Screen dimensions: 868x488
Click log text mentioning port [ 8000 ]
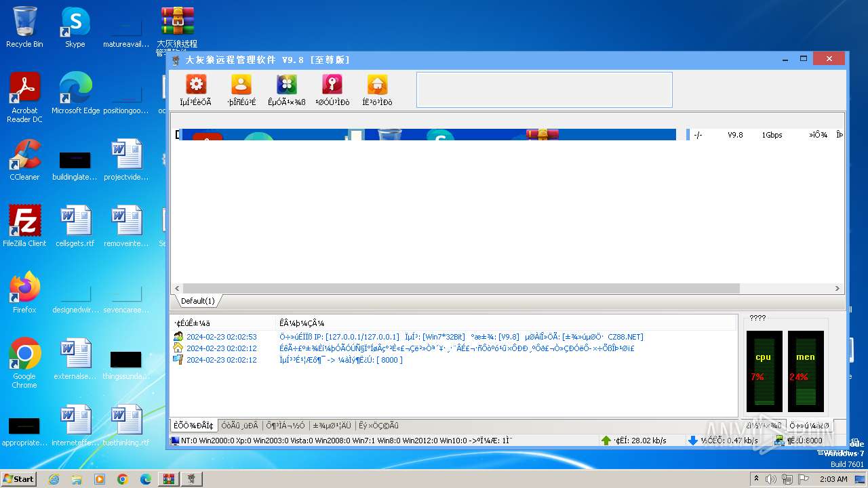[341, 360]
